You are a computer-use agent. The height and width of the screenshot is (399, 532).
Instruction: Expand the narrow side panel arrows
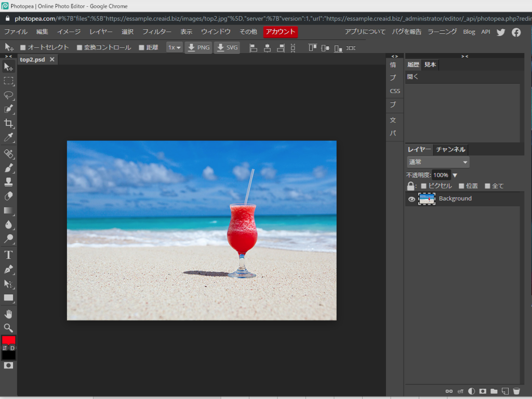pyautogui.click(x=395, y=56)
